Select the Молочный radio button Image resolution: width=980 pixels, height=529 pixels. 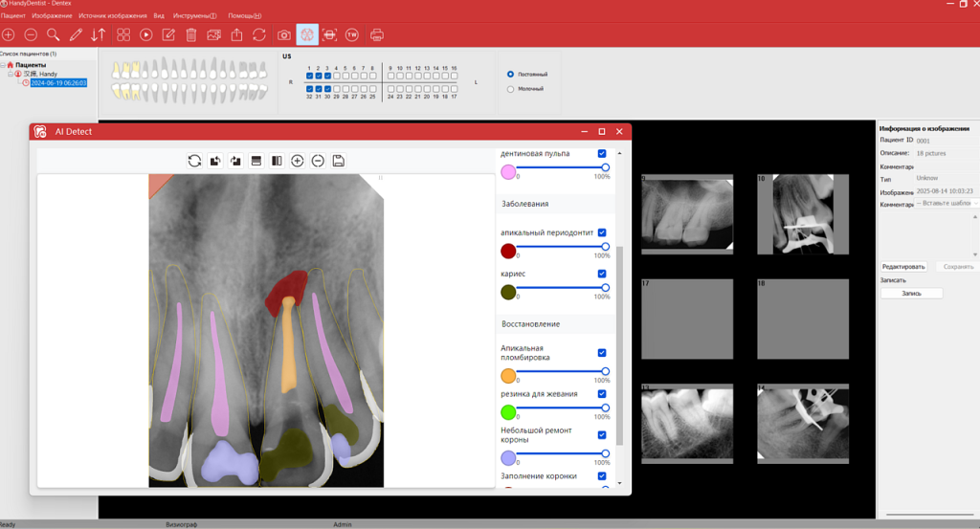click(510, 89)
